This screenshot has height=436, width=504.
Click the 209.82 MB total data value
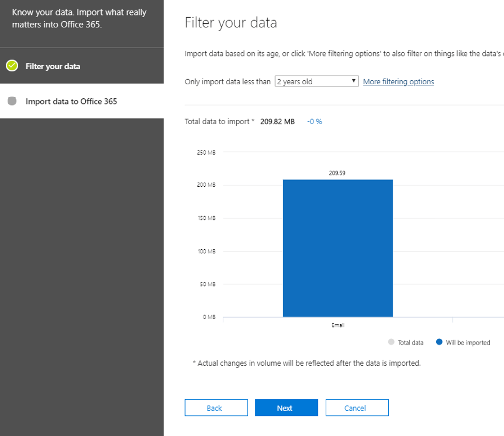coord(278,122)
